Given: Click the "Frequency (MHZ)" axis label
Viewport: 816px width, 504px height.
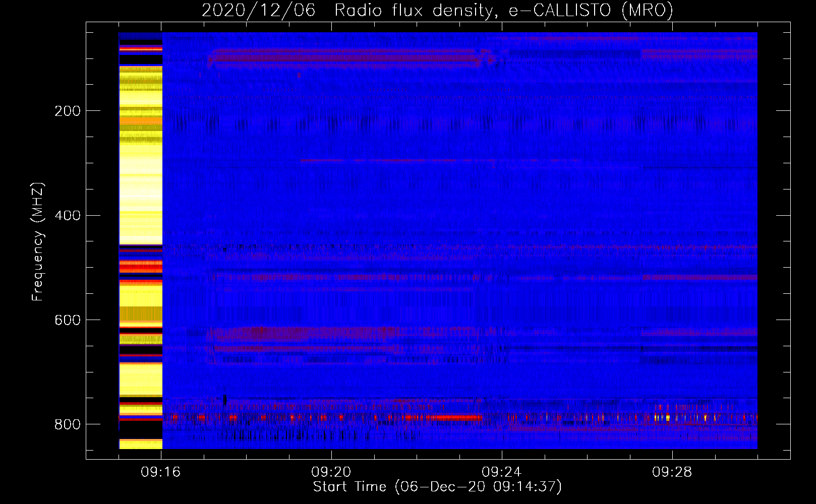Looking at the screenshot, I should (x=37, y=242).
